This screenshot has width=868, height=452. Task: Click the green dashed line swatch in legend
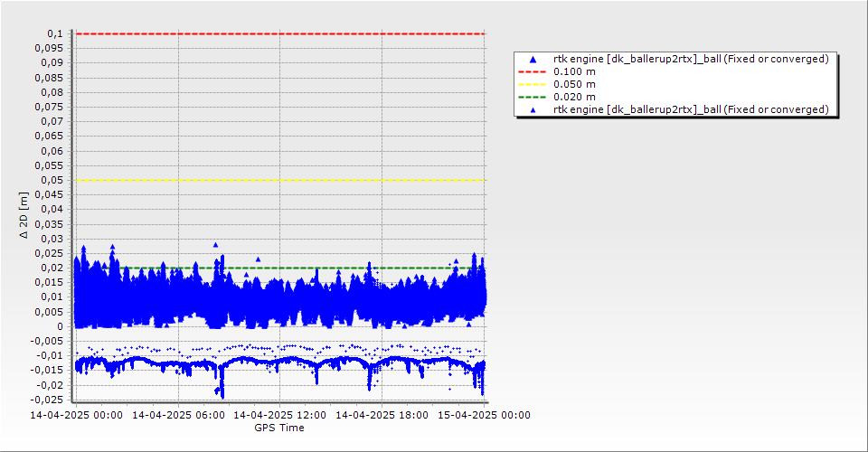tap(532, 98)
